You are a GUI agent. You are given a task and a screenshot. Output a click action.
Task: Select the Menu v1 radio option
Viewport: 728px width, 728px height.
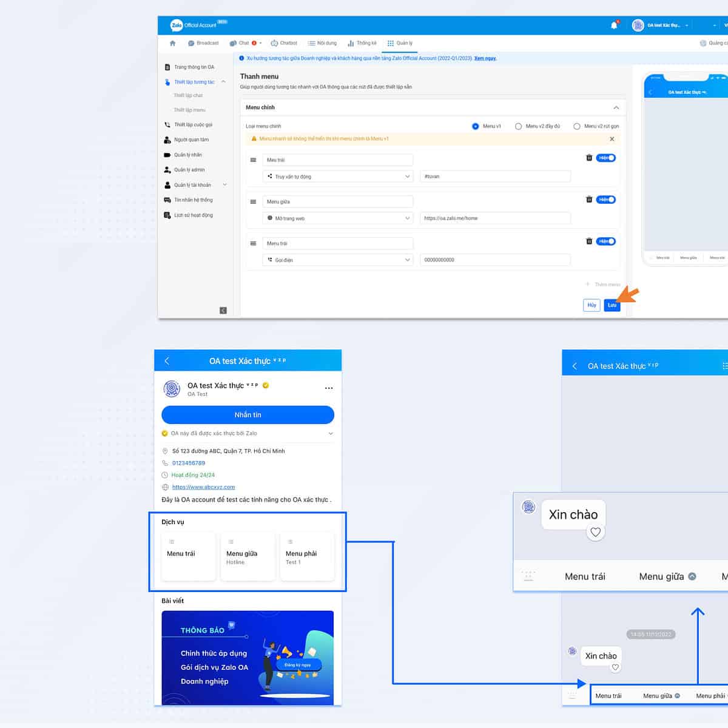point(475,126)
